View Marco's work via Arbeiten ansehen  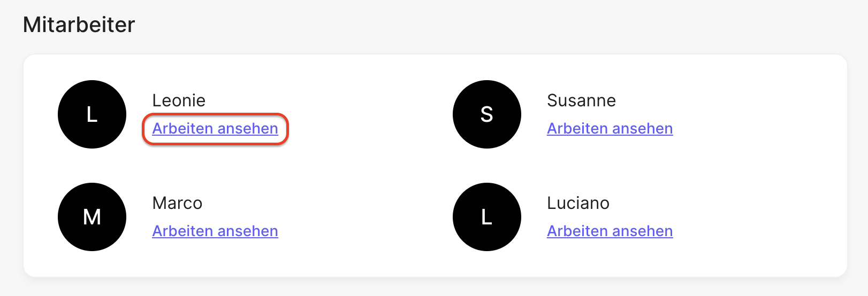215,231
